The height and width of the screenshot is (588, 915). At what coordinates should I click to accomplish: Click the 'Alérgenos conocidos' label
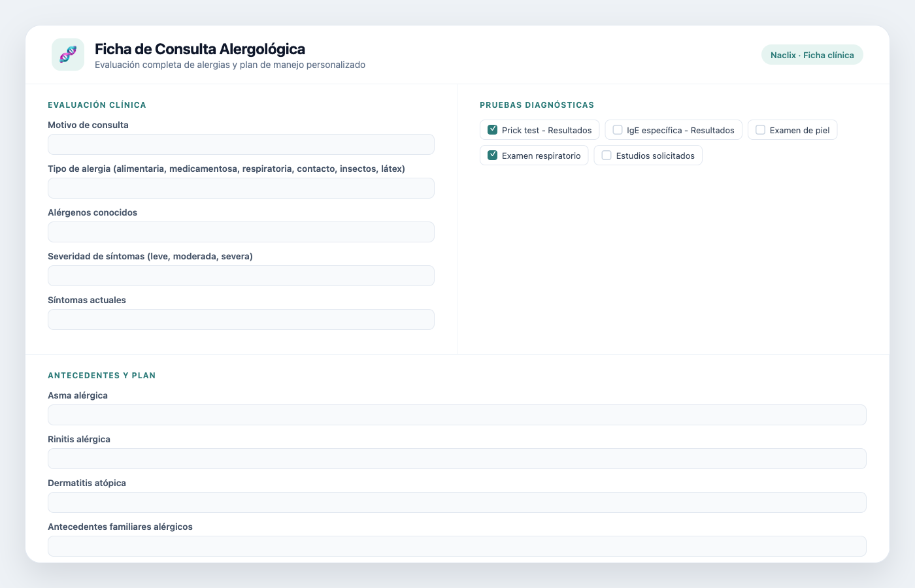tap(93, 212)
